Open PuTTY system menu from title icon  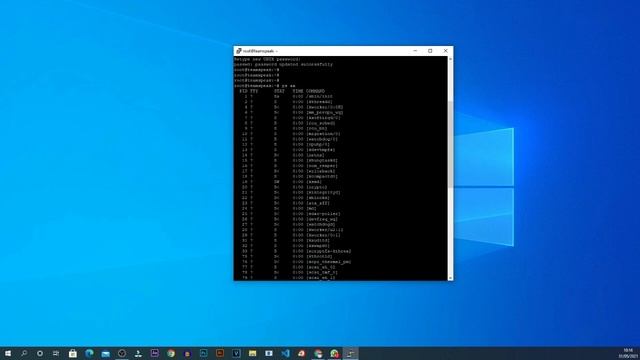click(239, 51)
